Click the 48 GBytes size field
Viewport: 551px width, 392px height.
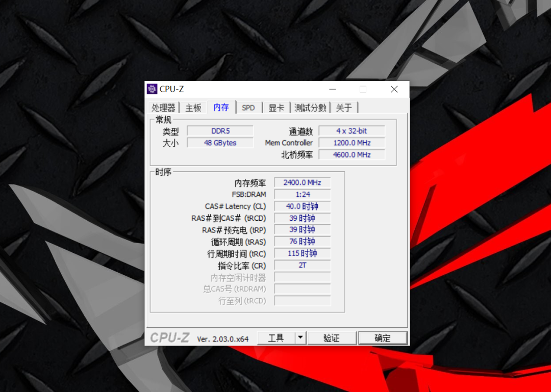tap(220, 143)
